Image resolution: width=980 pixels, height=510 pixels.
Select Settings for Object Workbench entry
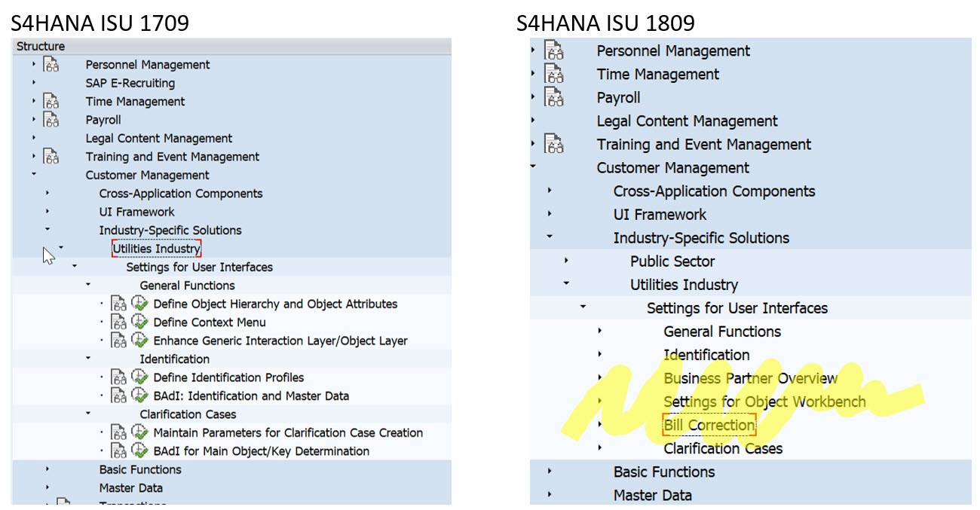coord(764,402)
